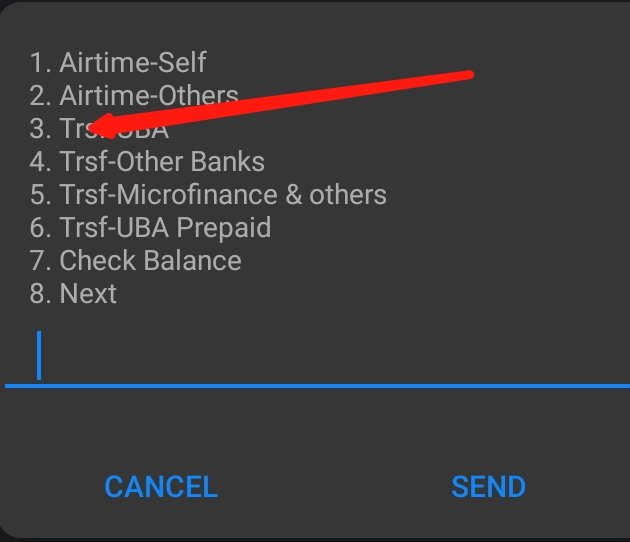Image resolution: width=630 pixels, height=542 pixels.
Task: Click the blinking blue text cursor
Action: coord(39,355)
